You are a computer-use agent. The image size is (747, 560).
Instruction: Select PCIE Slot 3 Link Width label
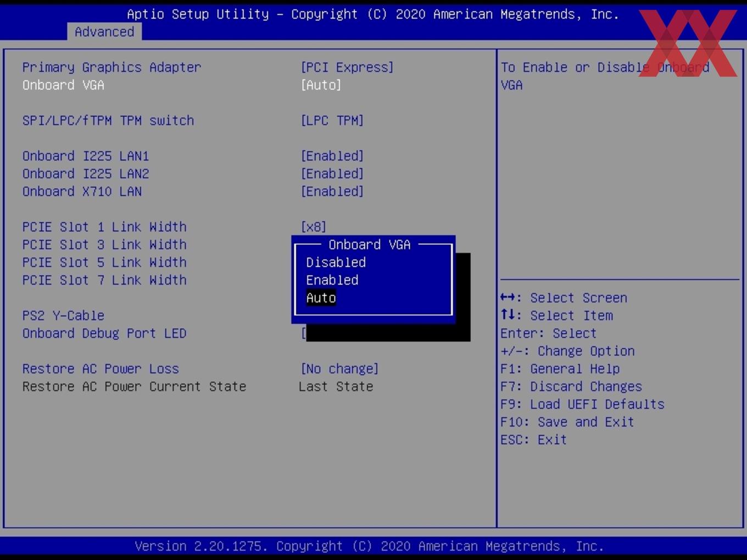(104, 245)
